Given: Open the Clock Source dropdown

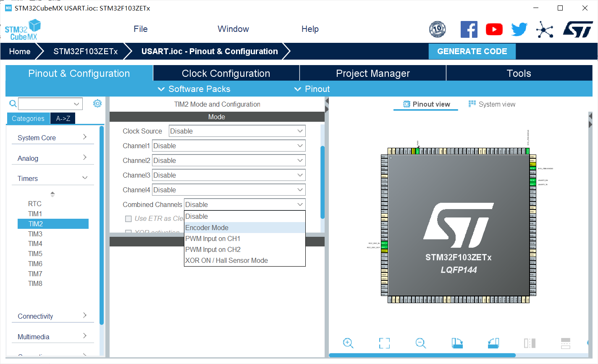Looking at the screenshot, I should pos(237,131).
